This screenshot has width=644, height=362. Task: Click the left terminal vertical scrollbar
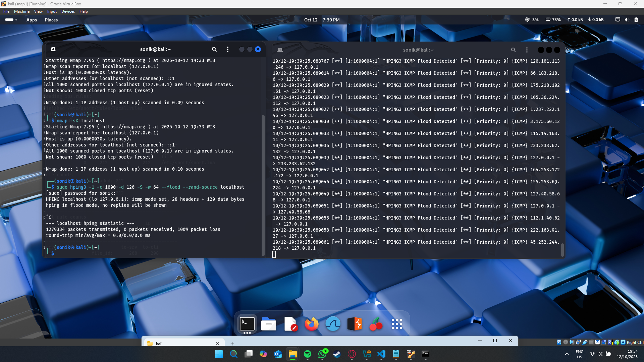click(x=263, y=185)
